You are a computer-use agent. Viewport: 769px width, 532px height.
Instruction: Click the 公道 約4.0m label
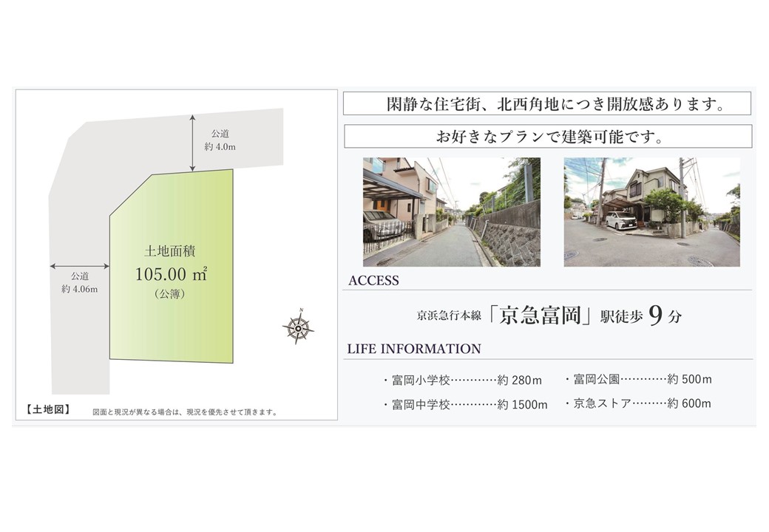coord(220,140)
